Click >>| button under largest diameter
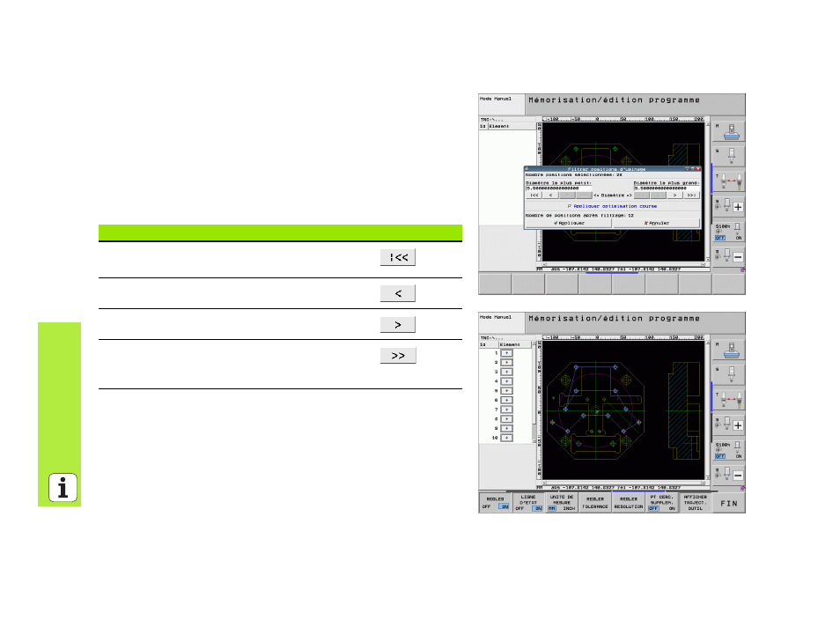 pyautogui.click(x=691, y=195)
